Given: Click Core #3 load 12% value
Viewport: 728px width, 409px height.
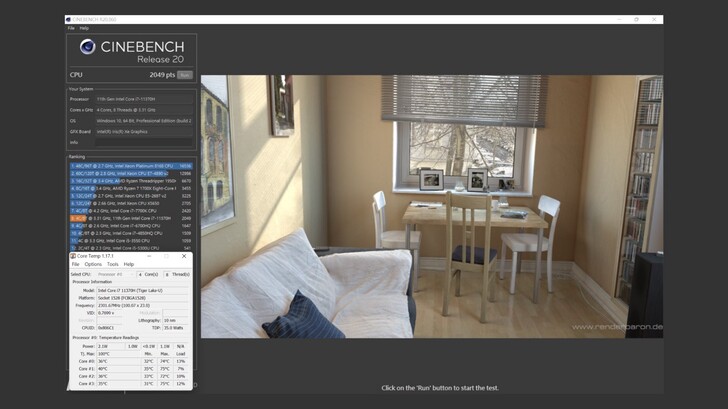Looking at the screenshot, I should pyautogui.click(x=181, y=383).
